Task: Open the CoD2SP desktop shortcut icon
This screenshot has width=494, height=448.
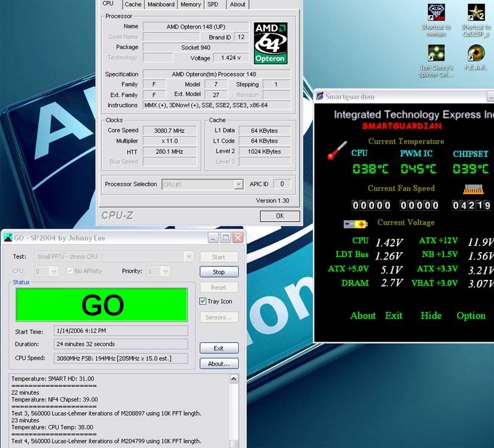Action: tap(476, 13)
